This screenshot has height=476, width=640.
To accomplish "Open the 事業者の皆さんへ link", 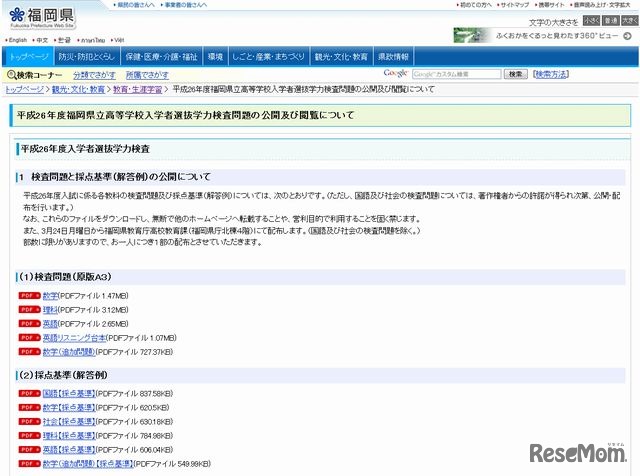I will 186,5.
